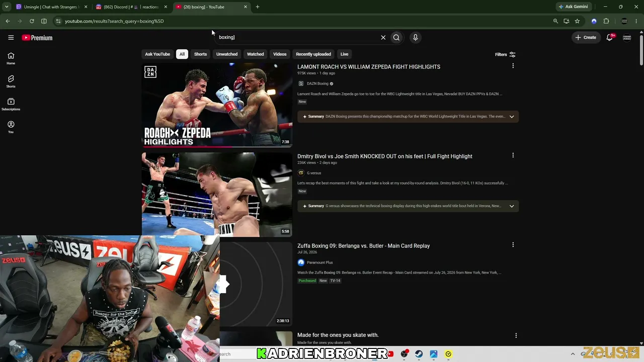Open more options for 'Made for the ones' ad
644x362 pixels.
[x=516, y=335]
